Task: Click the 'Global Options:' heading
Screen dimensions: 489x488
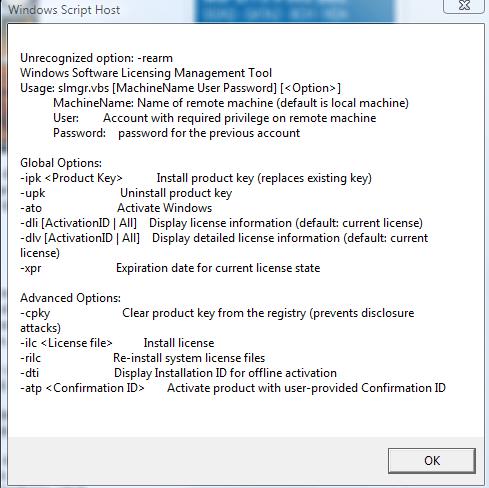Action: (x=61, y=163)
